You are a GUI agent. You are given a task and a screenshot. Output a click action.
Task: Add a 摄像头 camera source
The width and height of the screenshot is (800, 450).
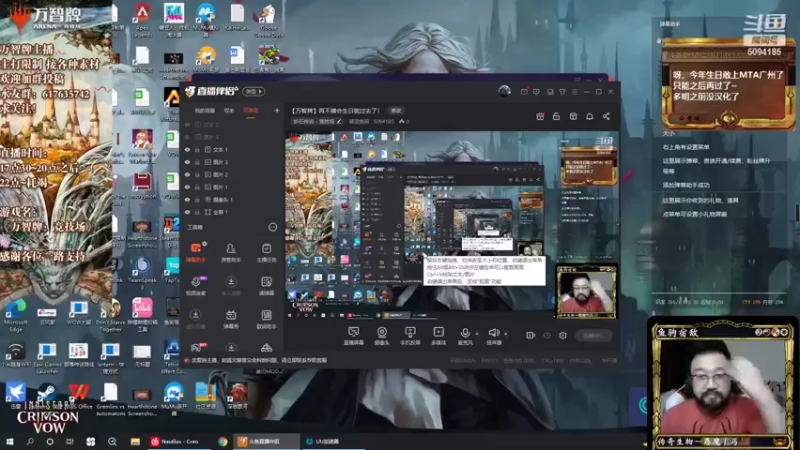382,336
